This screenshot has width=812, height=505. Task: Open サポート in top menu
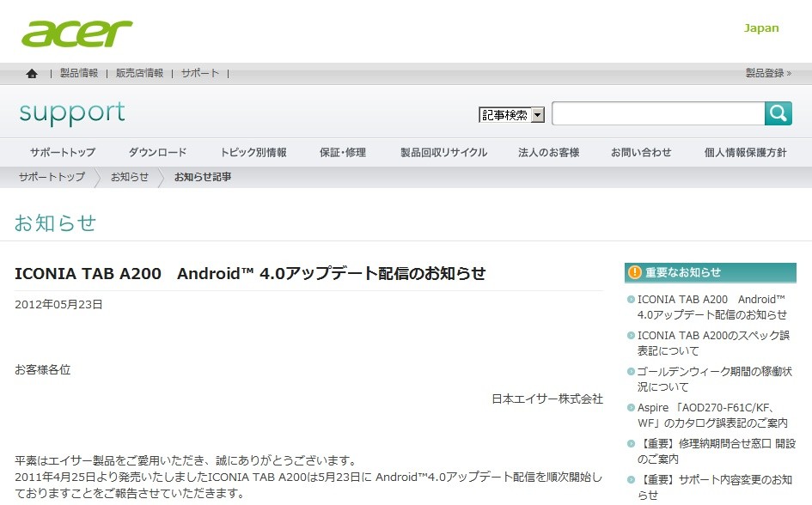point(200,73)
